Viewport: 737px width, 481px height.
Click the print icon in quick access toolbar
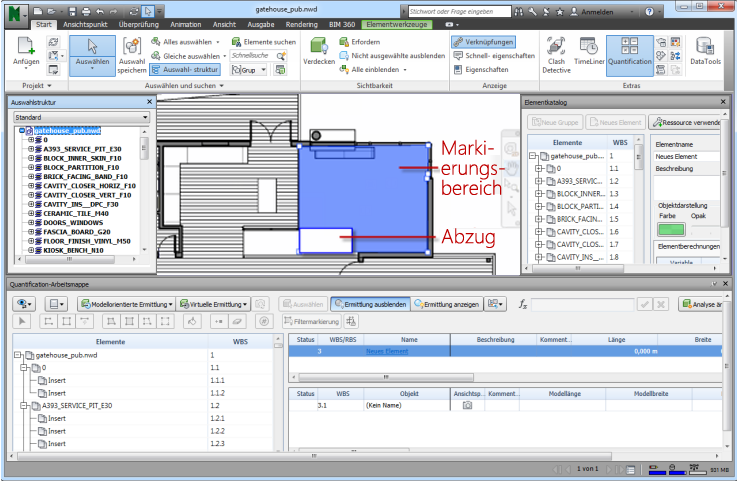coord(86,11)
